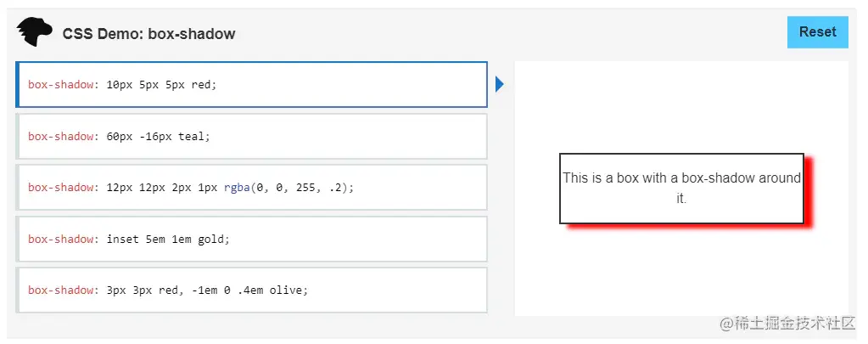Click the blue arrow next to selected example

click(500, 84)
